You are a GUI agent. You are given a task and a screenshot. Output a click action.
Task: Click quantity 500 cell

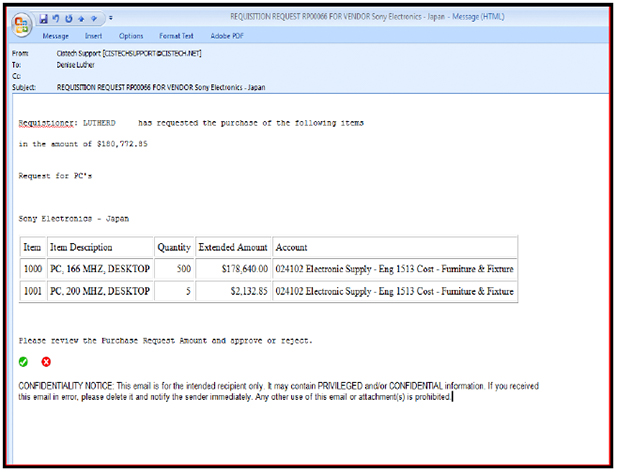point(174,269)
